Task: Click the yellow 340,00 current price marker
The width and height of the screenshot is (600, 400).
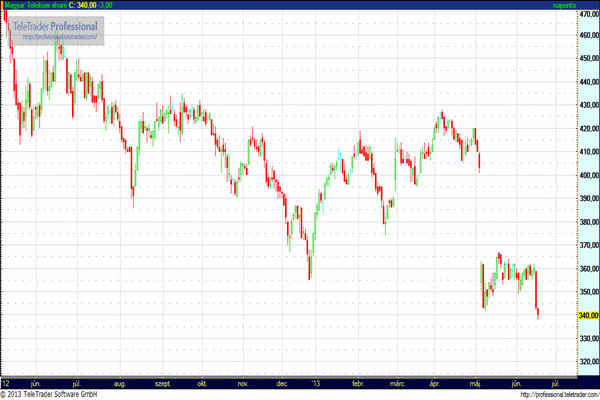Action: click(588, 315)
